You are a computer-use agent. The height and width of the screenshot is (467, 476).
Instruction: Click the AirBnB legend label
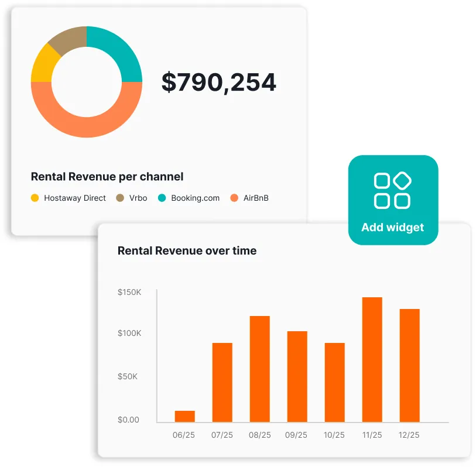[x=256, y=198]
